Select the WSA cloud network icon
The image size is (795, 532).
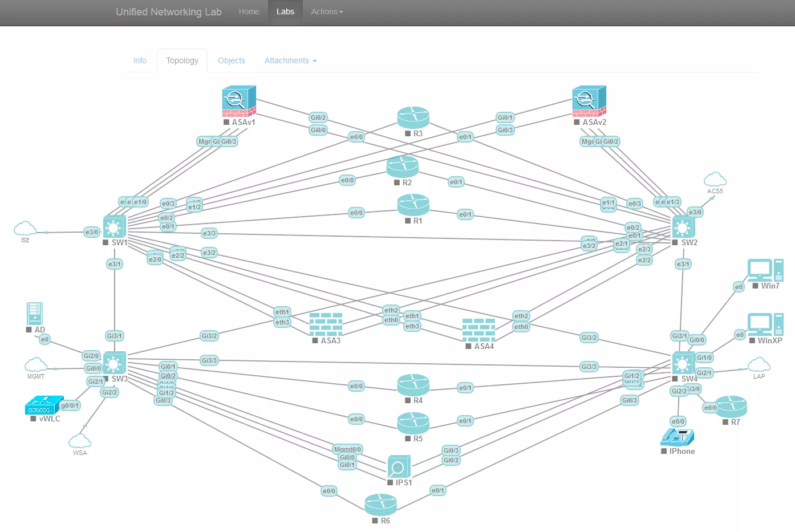(x=80, y=441)
